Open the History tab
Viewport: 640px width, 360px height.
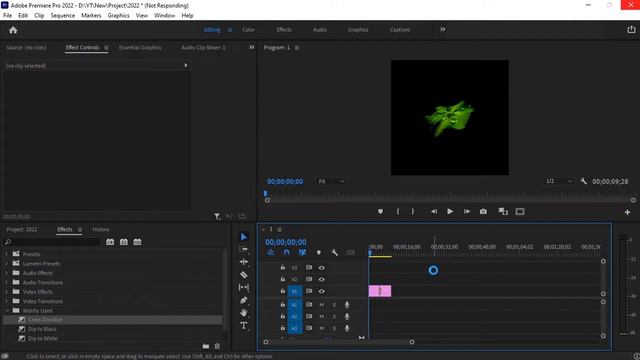coord(101,229)
